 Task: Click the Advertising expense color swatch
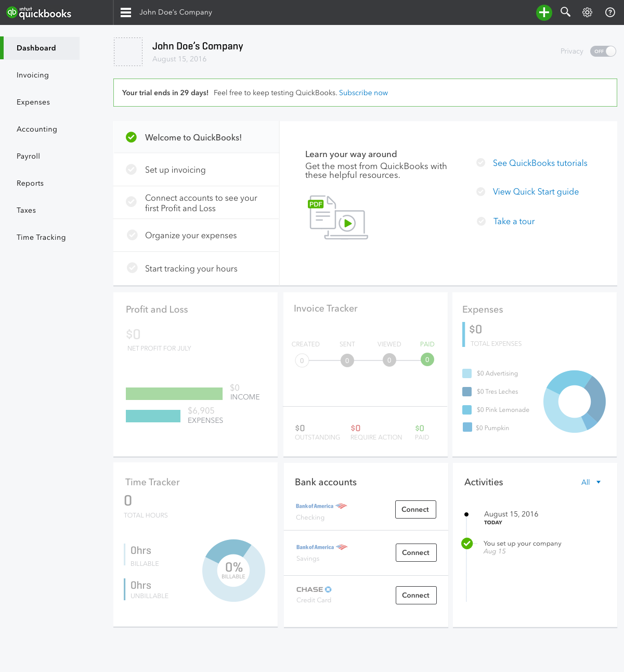point(467,373)
